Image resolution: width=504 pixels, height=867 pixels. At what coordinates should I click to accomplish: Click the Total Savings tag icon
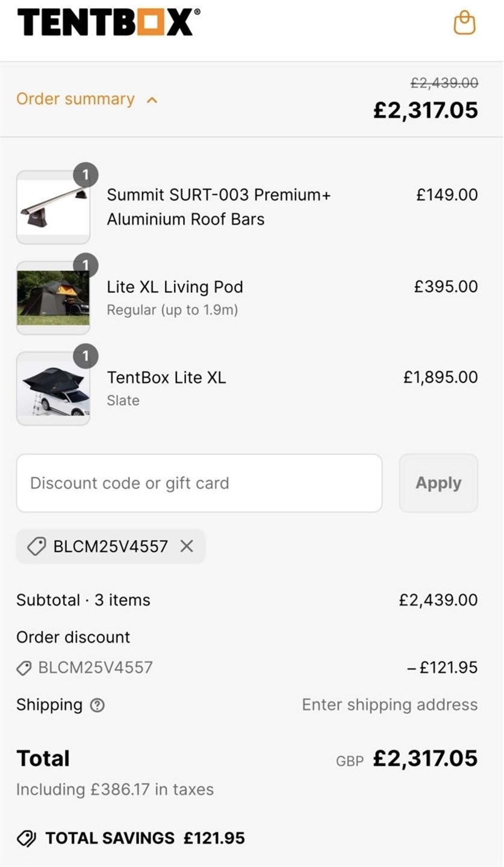[26, 838]
